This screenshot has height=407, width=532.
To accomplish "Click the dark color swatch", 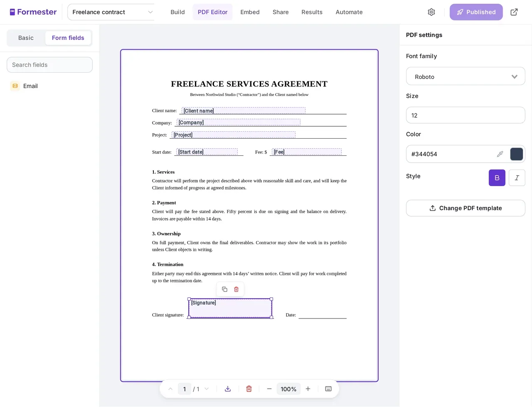I will pyautogui.click(x=517, y=154).
